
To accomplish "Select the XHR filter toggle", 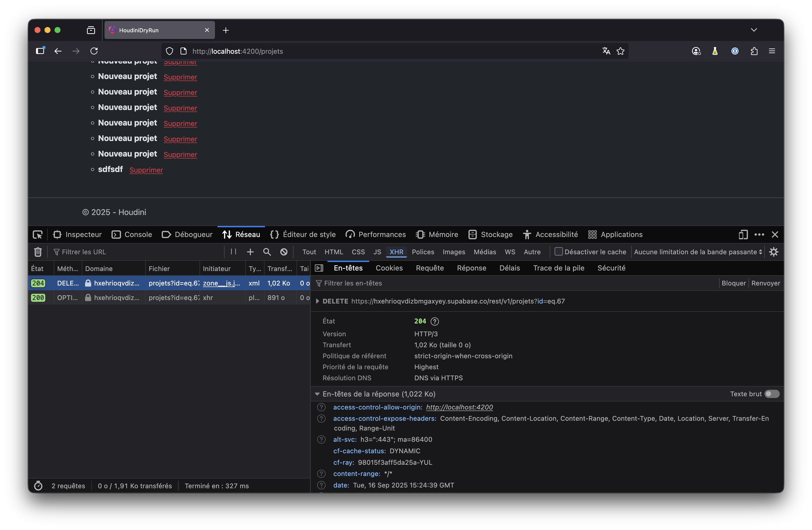I will tap(396, 252).
